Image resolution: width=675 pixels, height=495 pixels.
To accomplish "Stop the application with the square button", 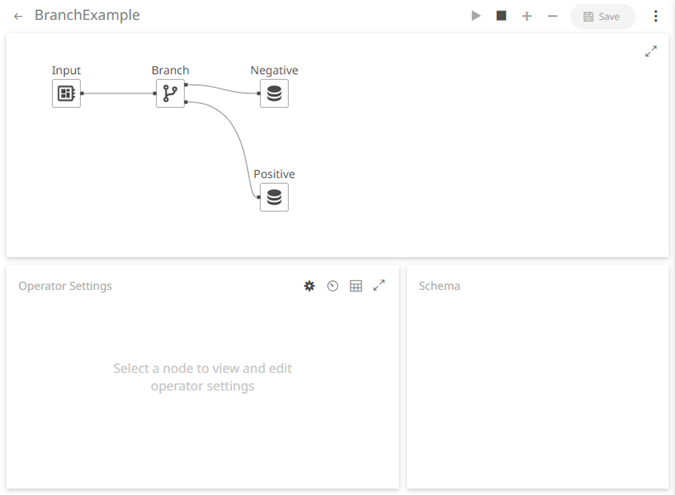I will click(x=501, y=16).
